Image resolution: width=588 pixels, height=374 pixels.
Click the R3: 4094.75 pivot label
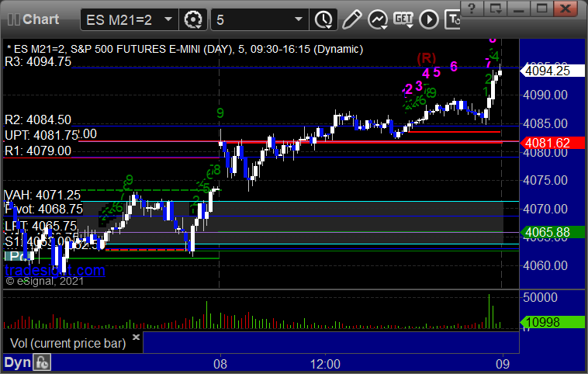38,61
